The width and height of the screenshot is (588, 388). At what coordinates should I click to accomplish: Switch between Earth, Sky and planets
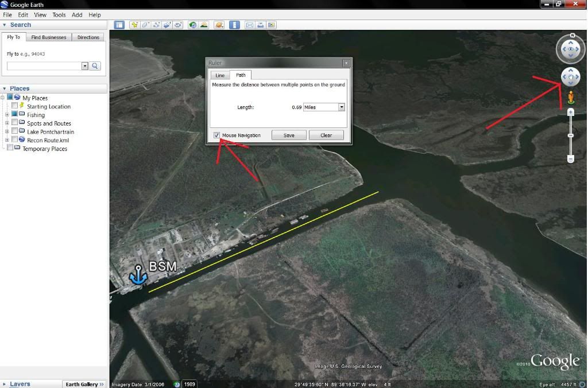tap(219, 25)
